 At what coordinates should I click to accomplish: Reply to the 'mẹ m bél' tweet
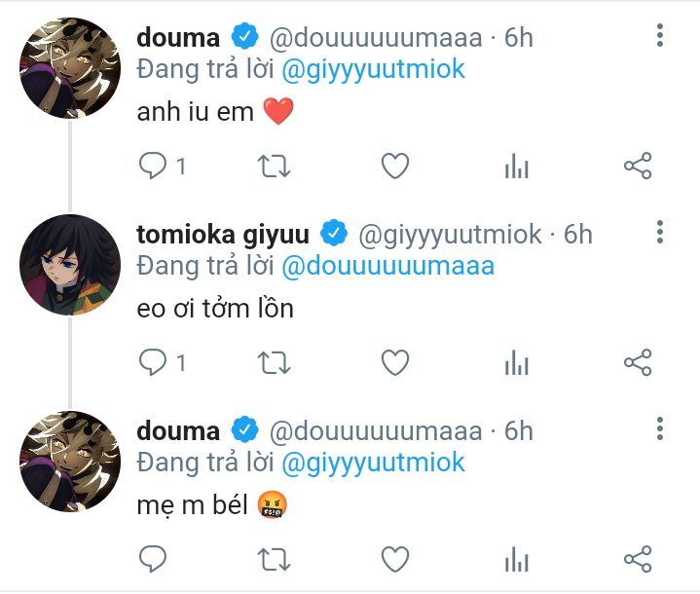(x=153, y=559)
